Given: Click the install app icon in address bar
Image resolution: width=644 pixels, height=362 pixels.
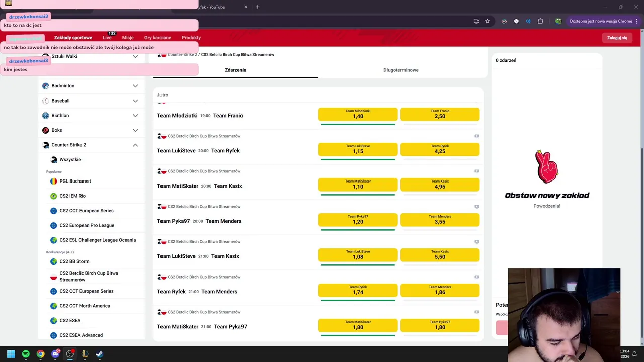Looking at the screenshot, I should pyautogui.click(x=476, y=21).
